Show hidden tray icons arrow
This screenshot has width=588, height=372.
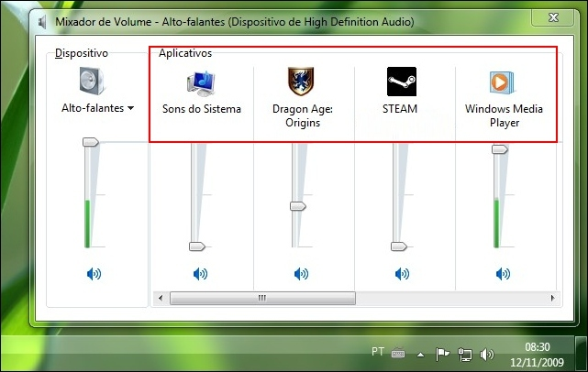(x=421, y=355)
